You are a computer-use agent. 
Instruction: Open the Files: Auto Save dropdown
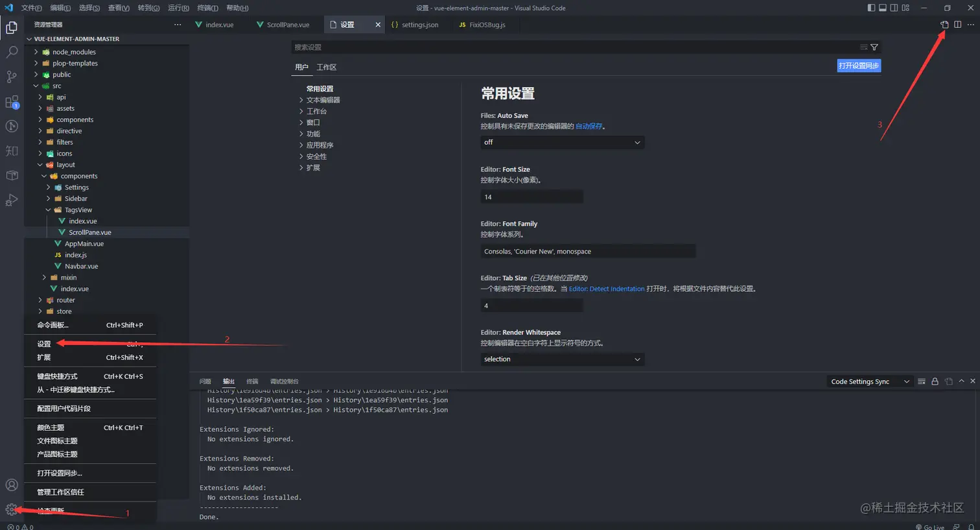(562, 142)
